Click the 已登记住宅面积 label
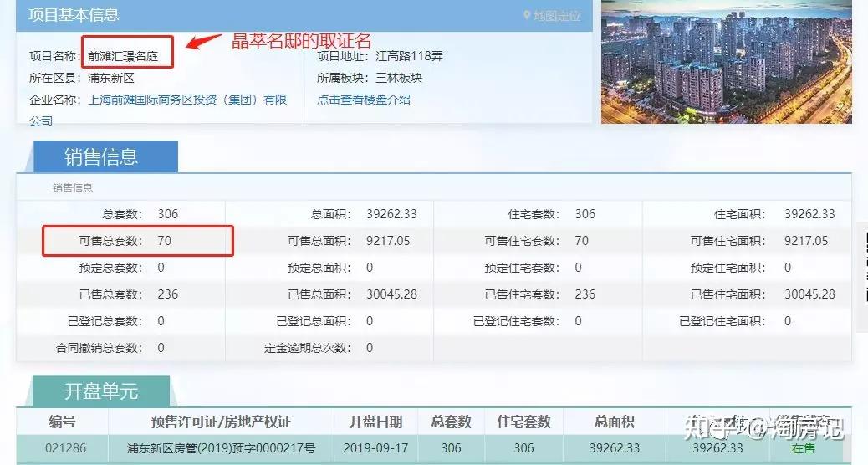 click(722, 321)
